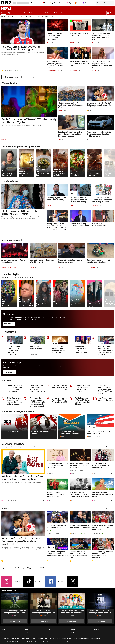Add Dear England to Watchlist
Viewport: 115px width, 644px height.
[15, 621]
